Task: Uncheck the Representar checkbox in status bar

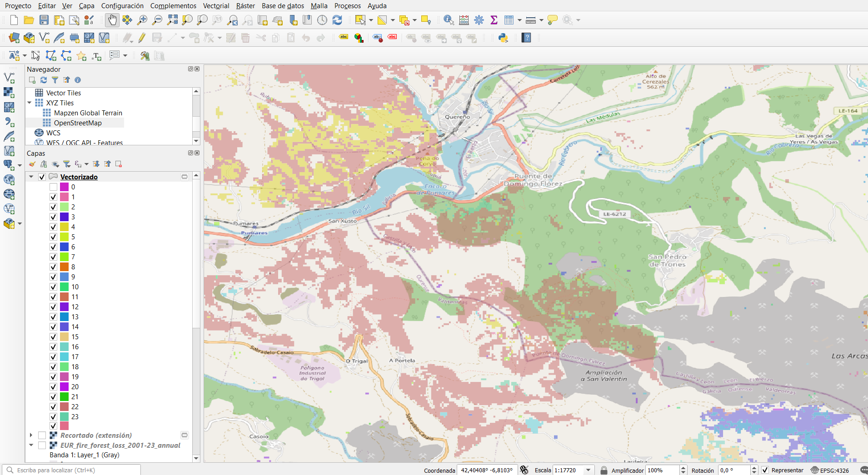Action: tap(765, 470)
